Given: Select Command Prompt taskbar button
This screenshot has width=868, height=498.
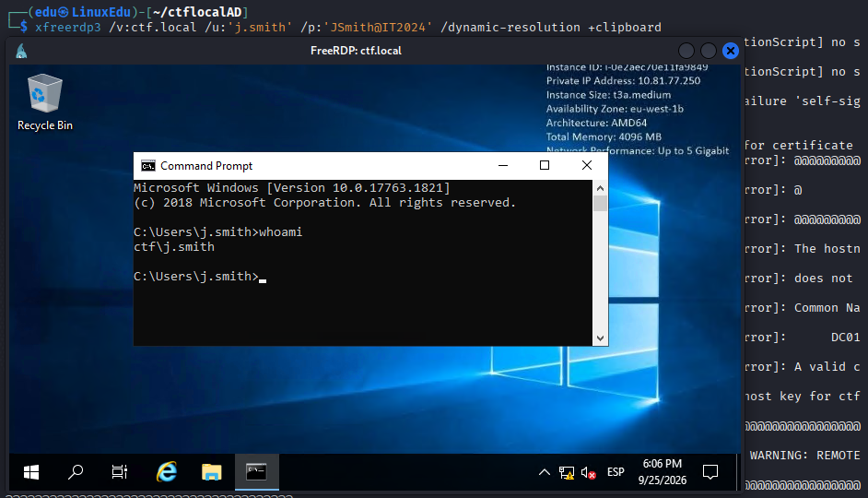Looking at the screenshot, I should (x=256, y=472).
